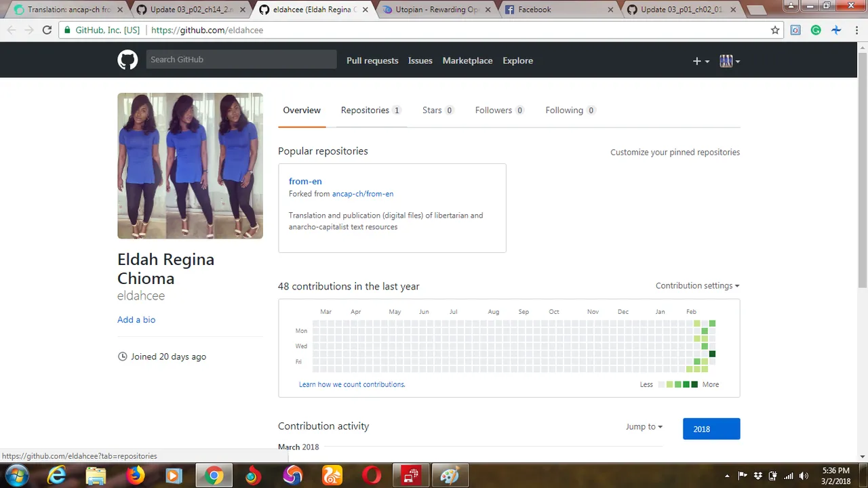The width and height of the screenshot is (868, 488).
Task: Click the browser address bar URL
Action: coord(208,30)
